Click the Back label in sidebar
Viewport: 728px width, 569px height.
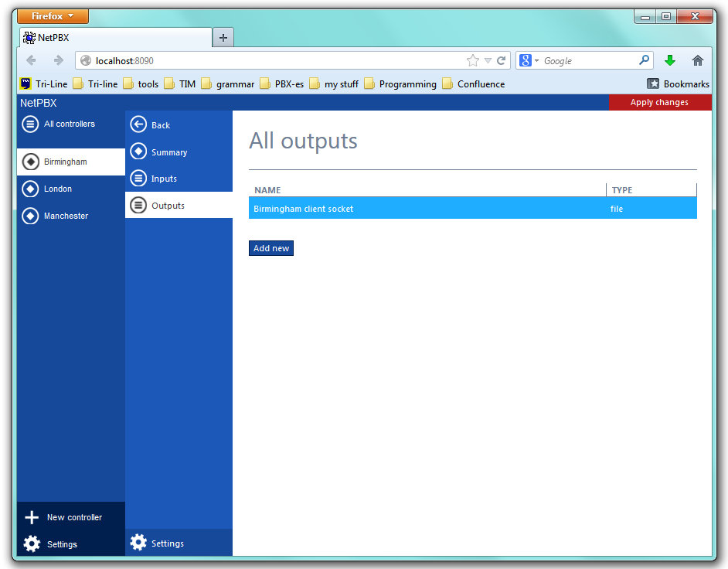[x=161, y=125]
